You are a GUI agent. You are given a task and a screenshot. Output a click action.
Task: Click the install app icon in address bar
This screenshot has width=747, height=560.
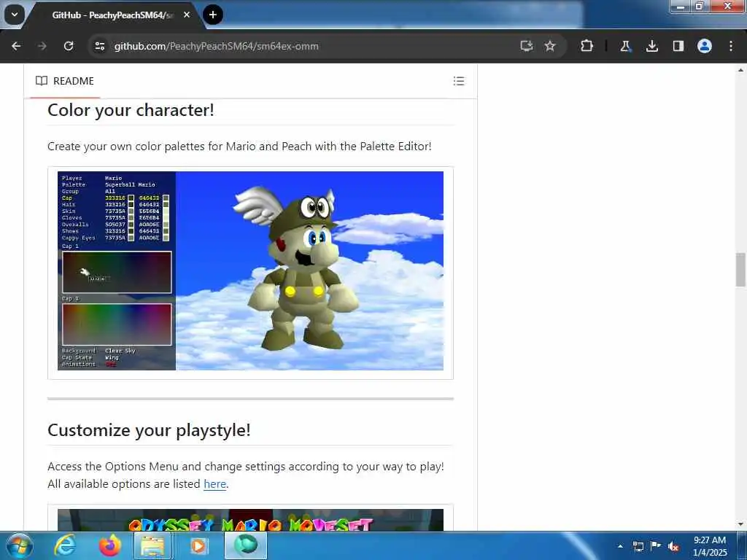point(527,46)
